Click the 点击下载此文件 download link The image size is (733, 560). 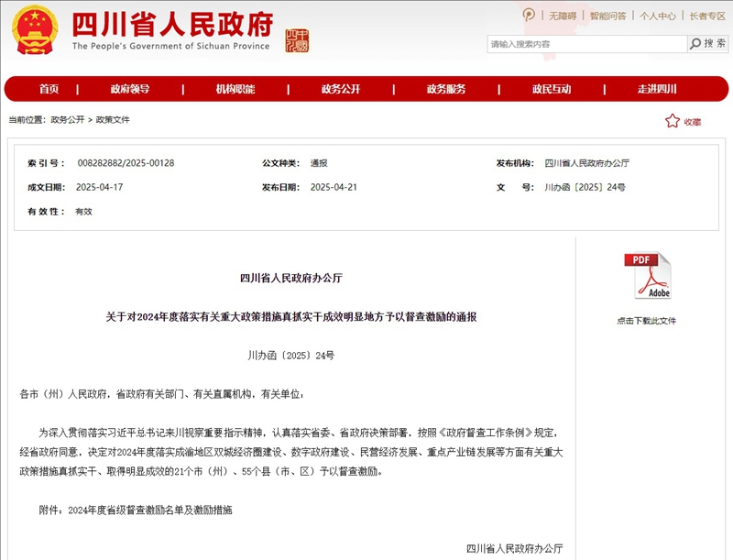coord(646,321)
